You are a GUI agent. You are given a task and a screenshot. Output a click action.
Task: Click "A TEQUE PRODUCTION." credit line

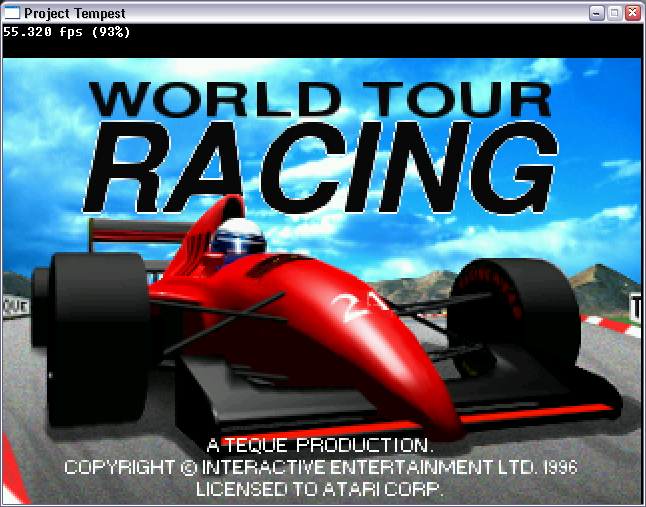click(319, 445)
